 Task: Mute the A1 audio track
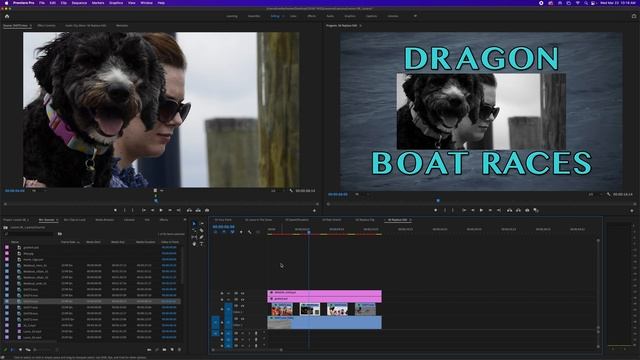(x=242, y=333)
